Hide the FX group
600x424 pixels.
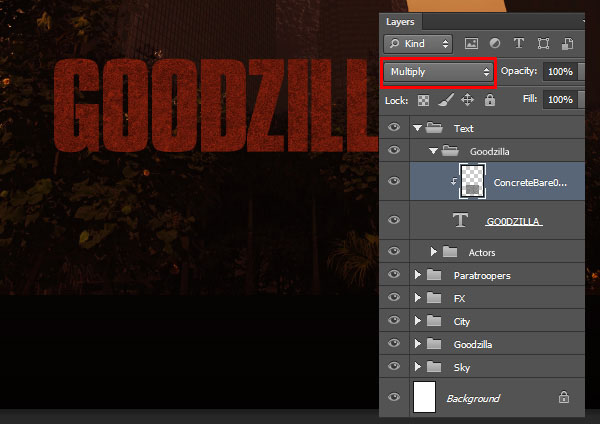pos(394,297)
